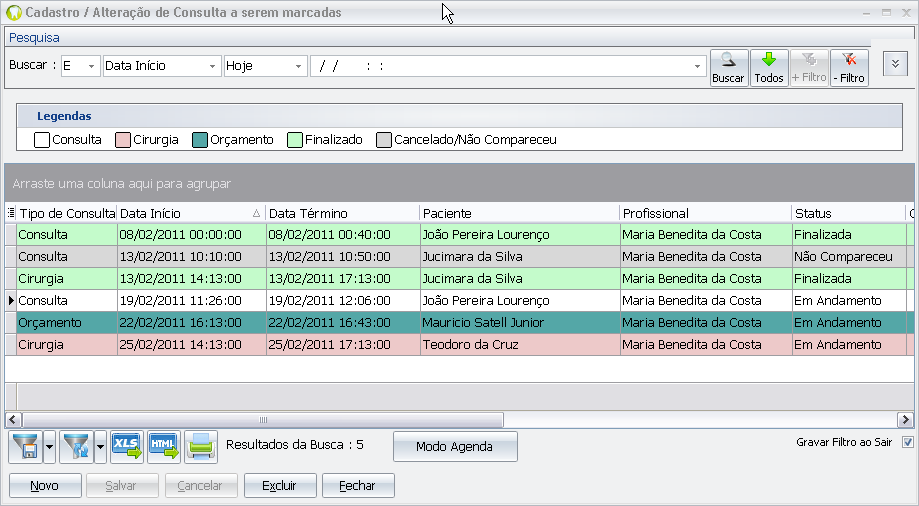Open the load filter dropdown arrow
This screenshot has height=506, width=919.
coord(100,447)
